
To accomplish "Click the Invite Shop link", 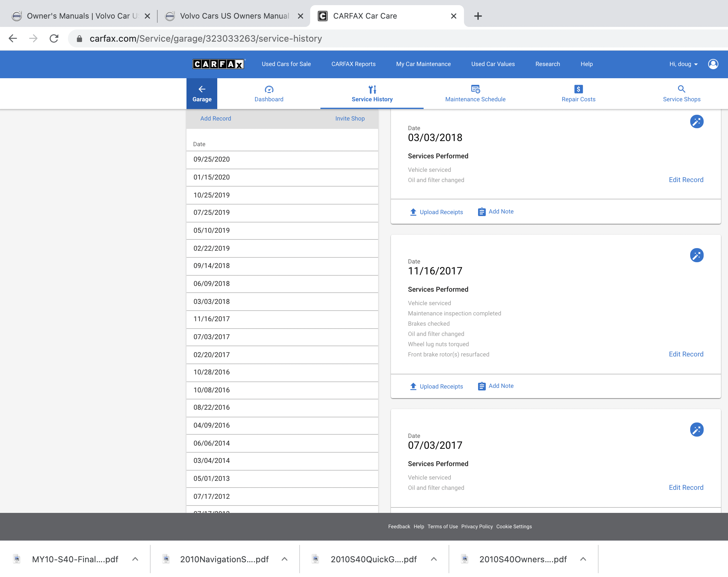I will click(x=350, y=119).
